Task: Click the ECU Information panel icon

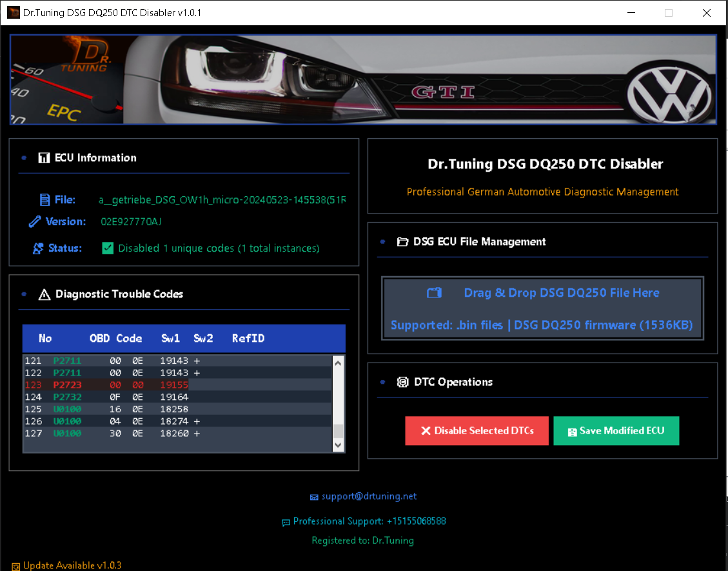Action: tap(44, 158)
